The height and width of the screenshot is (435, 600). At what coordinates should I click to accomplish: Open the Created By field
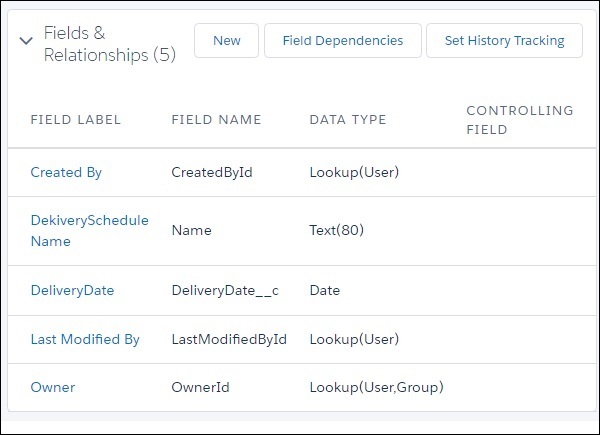[x=66, y=172]
